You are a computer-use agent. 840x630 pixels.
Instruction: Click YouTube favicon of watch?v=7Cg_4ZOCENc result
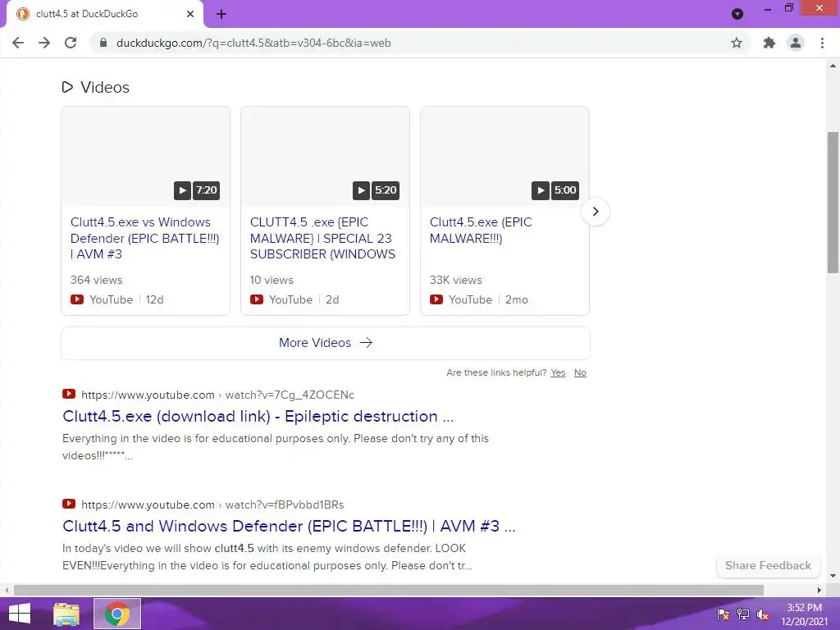point(69,395)
